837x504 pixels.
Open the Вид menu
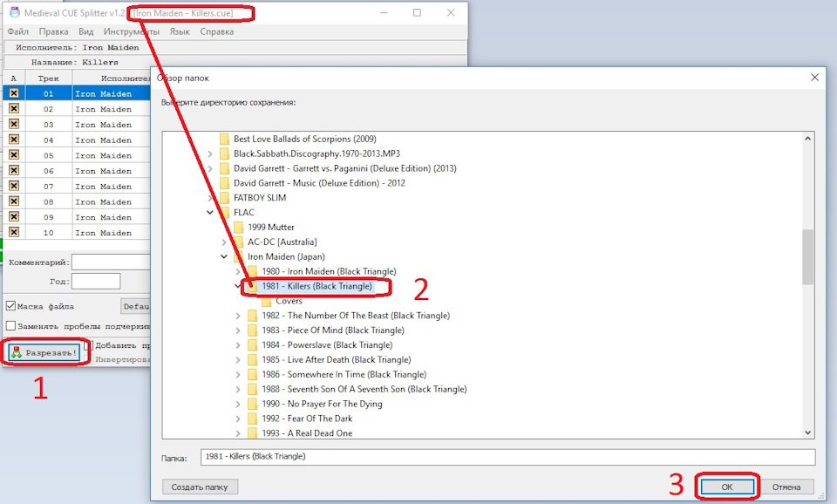(86, 31)
